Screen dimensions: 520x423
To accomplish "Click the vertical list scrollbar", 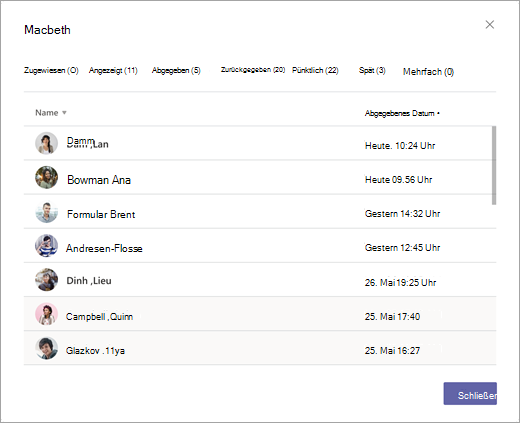I will pyautogui.click(x=494, y=165).
